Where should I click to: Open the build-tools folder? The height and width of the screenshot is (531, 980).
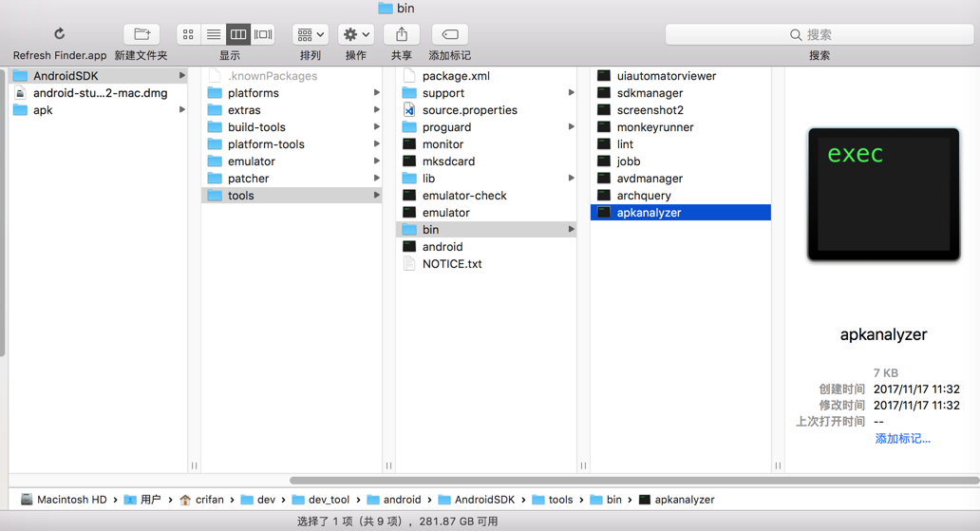[292, 127]
